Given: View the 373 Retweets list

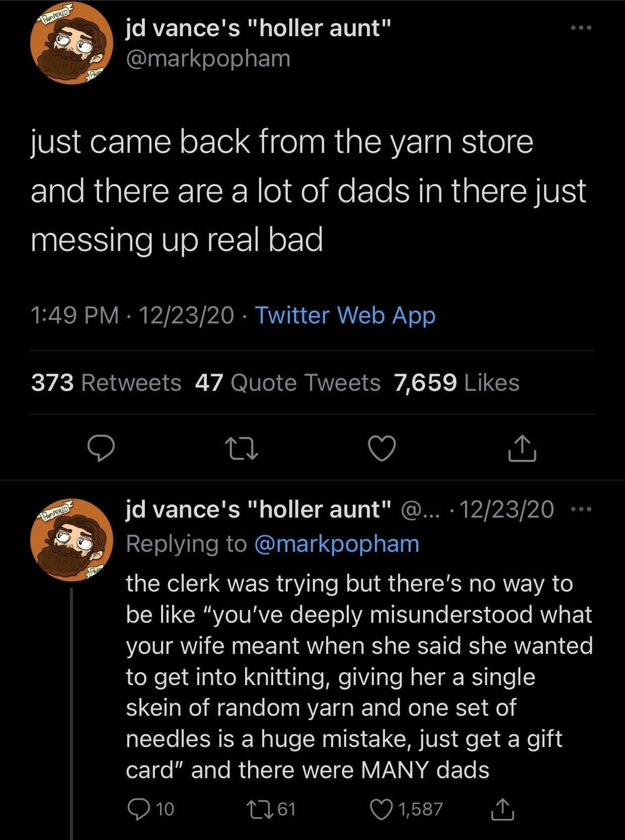Looking at the screenshot, I should (106, 383).
